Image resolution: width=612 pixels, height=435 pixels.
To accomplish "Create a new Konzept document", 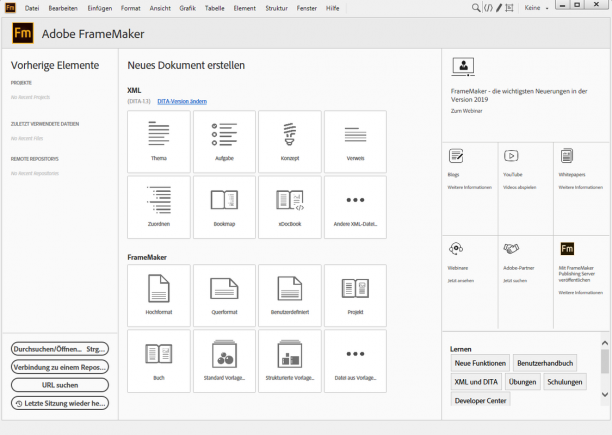I will [x=290, y=141].
